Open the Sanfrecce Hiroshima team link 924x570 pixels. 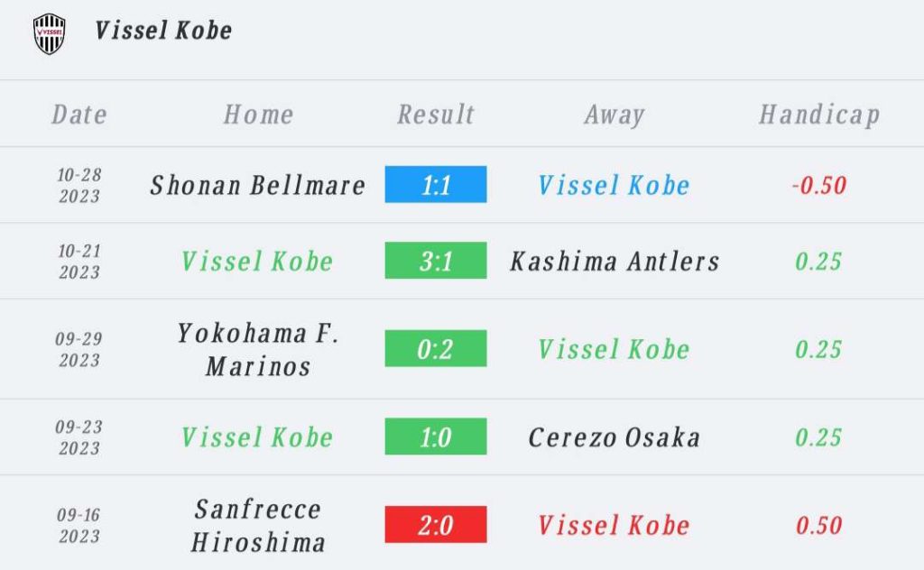coord(258,525)
